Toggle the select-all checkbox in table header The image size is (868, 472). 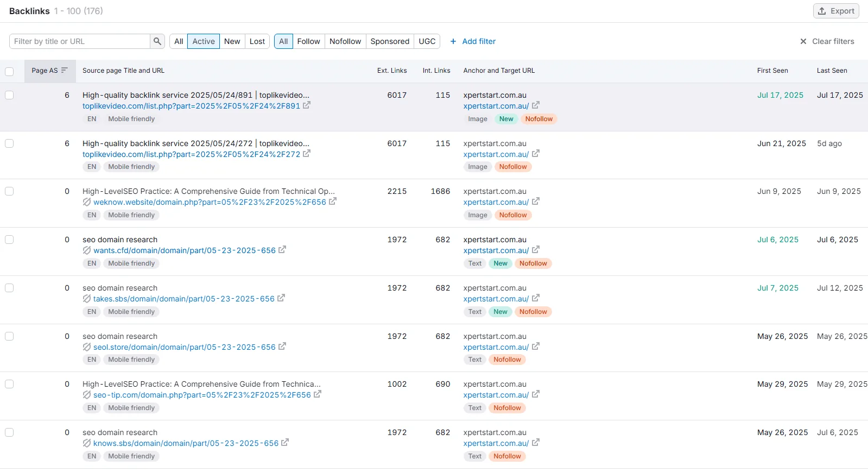[9, 71]
